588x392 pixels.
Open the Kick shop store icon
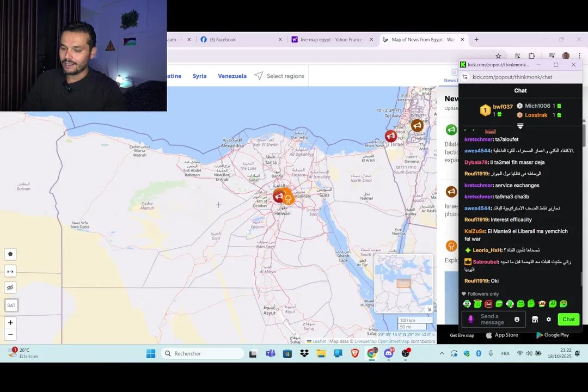click(535, 319)
